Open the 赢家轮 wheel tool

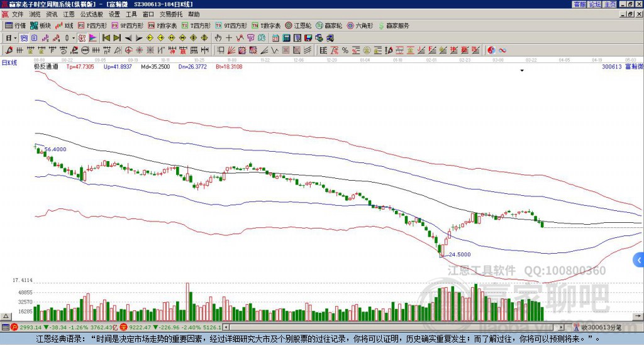(x=329, y=25)
